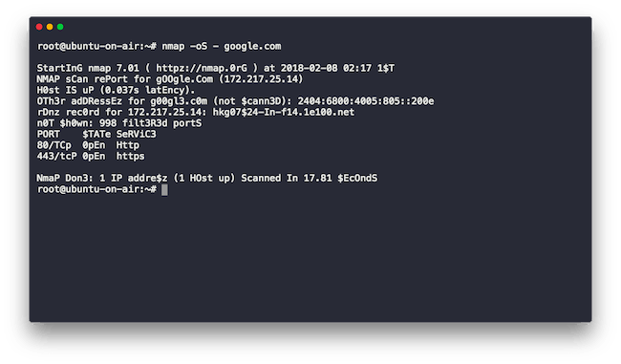This screenshot has height=364, width=621.
Task: Click the terminal cursor block at prompt
Action: tap(164, 190)
